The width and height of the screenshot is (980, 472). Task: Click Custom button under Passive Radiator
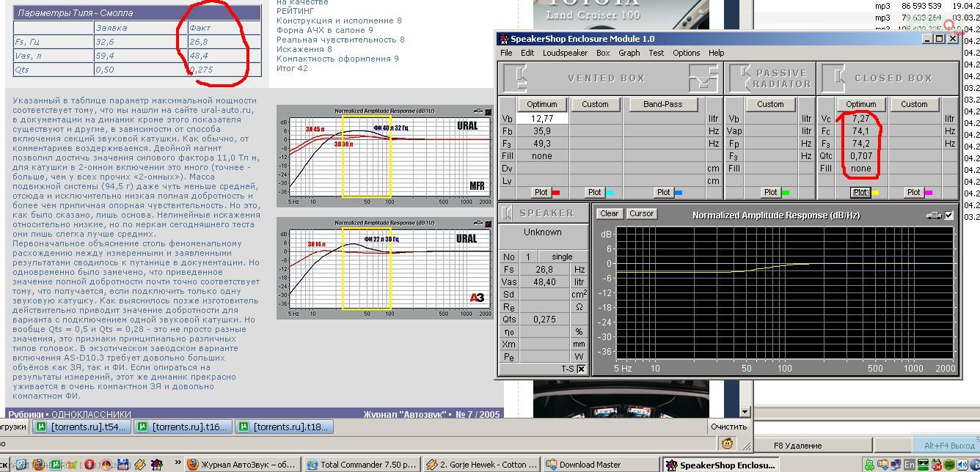click(770, 104)
